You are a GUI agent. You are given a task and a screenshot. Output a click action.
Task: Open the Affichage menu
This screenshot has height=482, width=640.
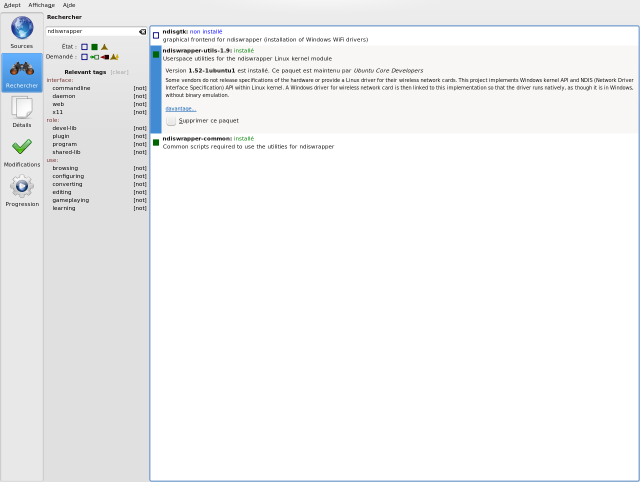coord(42,5)
